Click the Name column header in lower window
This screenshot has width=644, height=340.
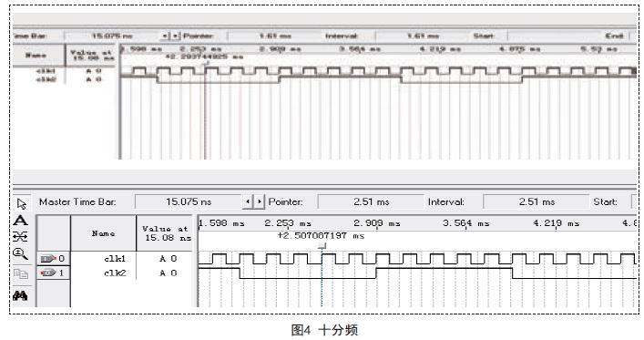click(103, 233)
